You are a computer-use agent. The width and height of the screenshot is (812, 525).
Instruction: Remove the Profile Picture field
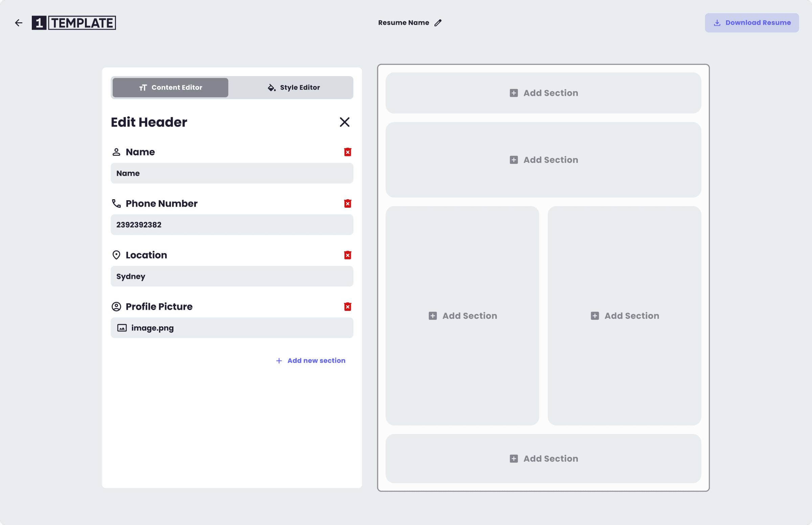[347, 306]
